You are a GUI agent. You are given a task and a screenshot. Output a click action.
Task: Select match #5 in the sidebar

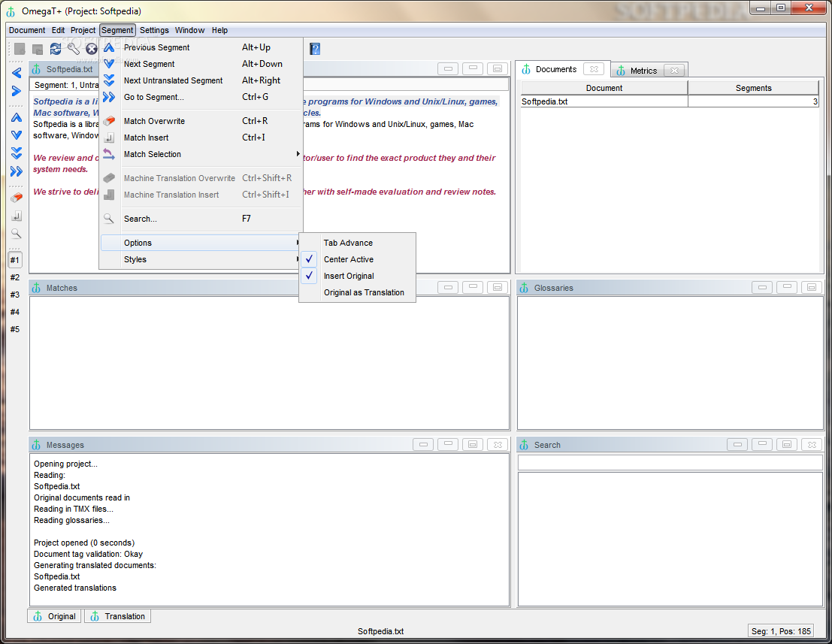[x=15, y=329]
